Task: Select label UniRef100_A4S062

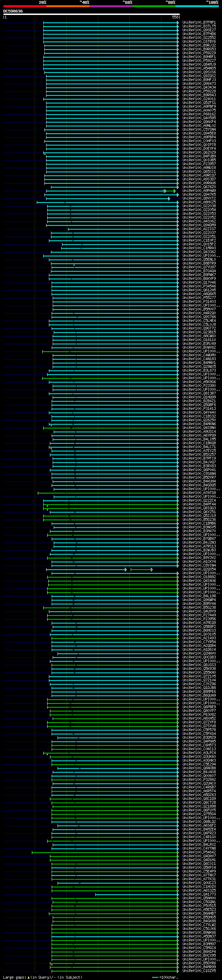Action: tap(199, 221)
